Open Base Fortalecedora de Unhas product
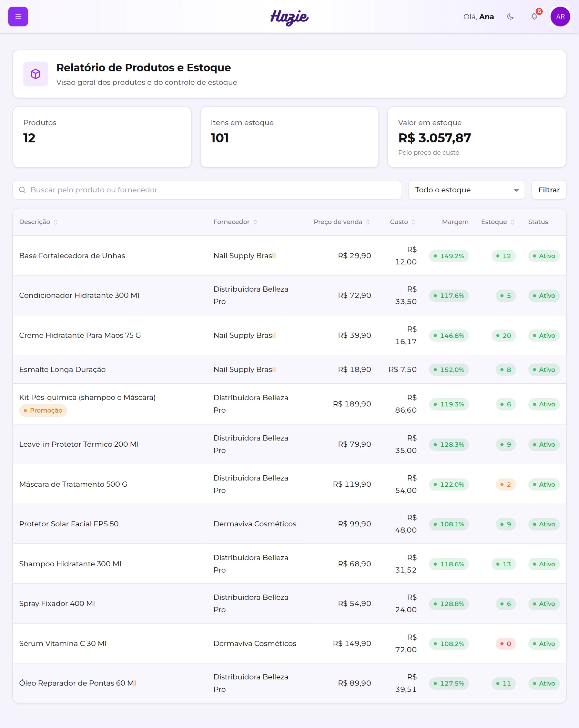The height and width of the screenshot is (728, 579). pos(72,256)
